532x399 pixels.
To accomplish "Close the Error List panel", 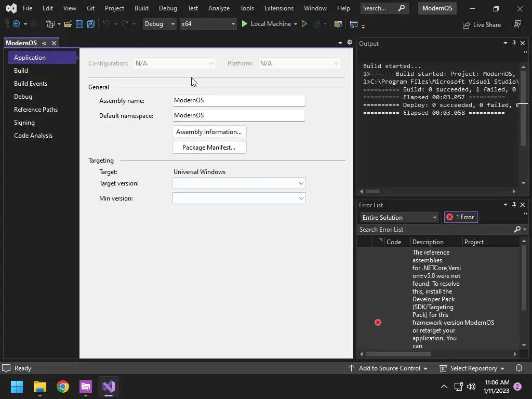I will [523, 205].
